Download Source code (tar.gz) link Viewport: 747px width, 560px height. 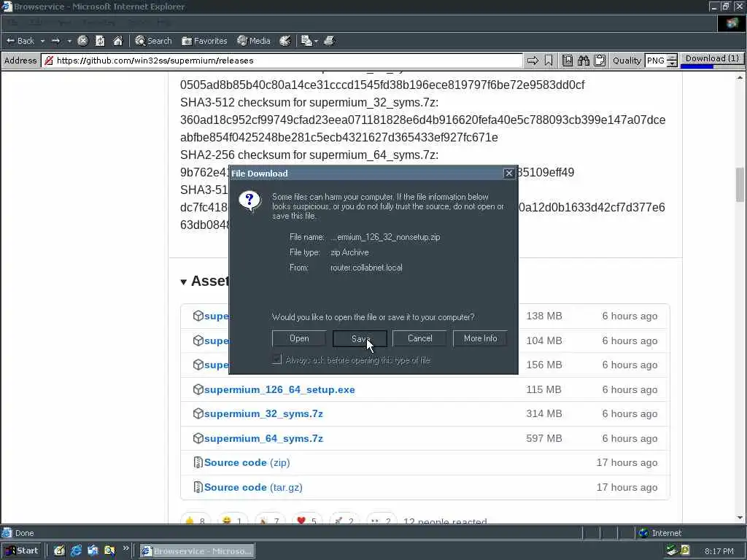click(253, 487)
